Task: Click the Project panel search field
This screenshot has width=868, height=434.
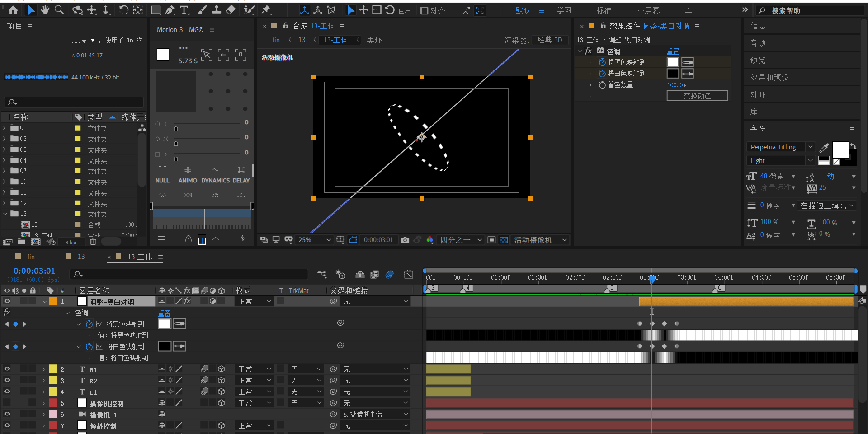Action: pos(74,102)
